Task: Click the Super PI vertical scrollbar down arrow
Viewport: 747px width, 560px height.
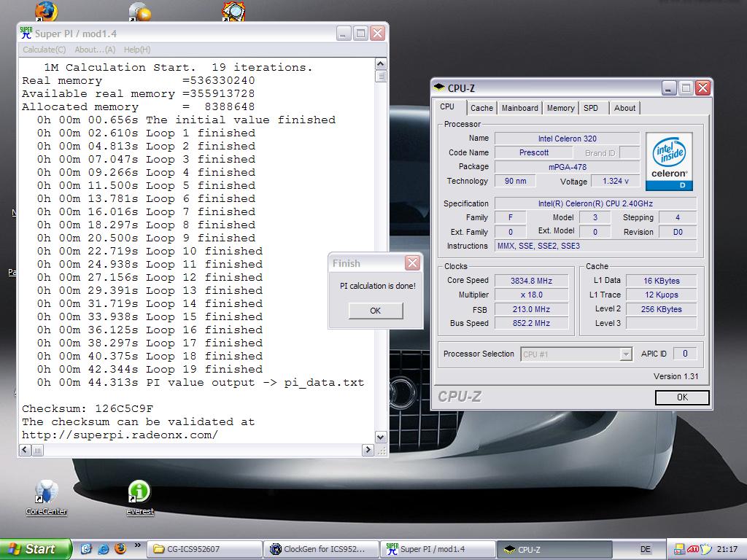Action: (381, 437)
